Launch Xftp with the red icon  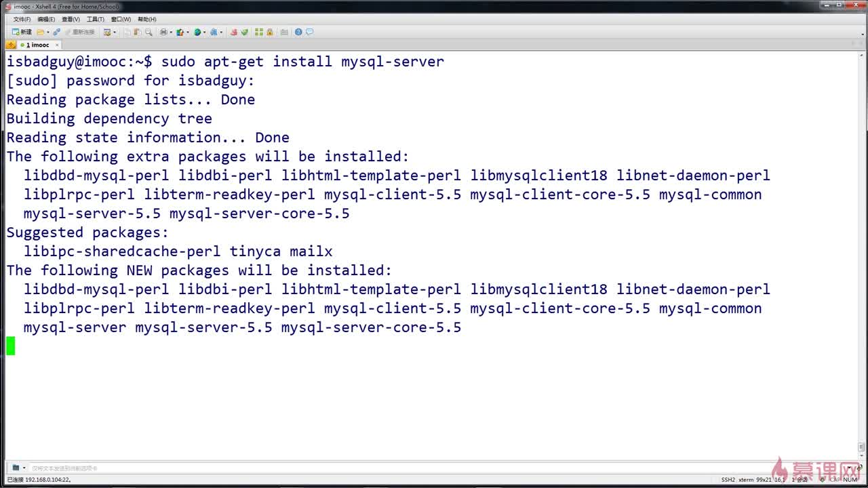point(234,32)
